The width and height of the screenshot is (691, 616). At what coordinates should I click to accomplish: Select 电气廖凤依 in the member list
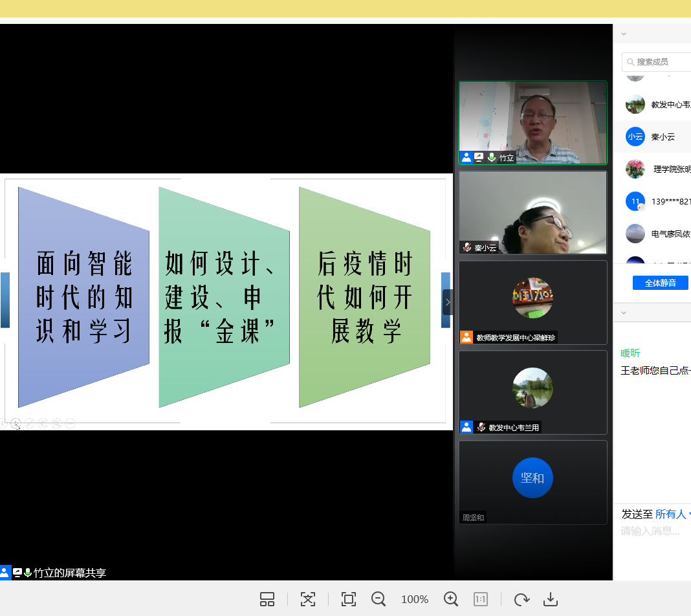[x=670, y=234]
